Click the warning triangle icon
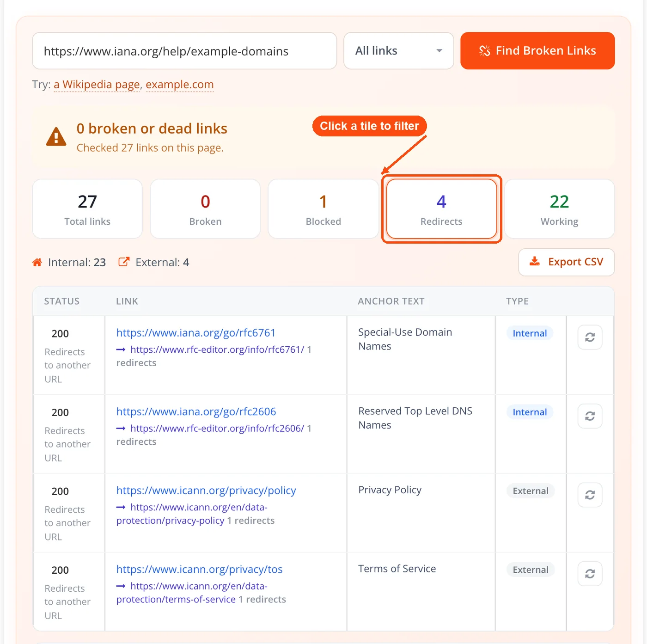This screenshot has width=647, height=644. pos(56,137)
